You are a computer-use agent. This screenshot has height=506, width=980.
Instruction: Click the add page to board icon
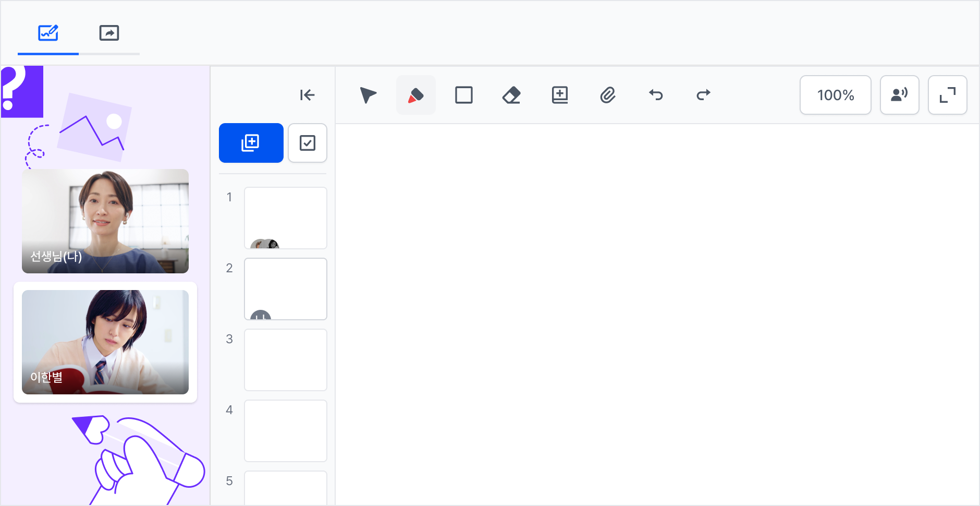pos(560,95)
